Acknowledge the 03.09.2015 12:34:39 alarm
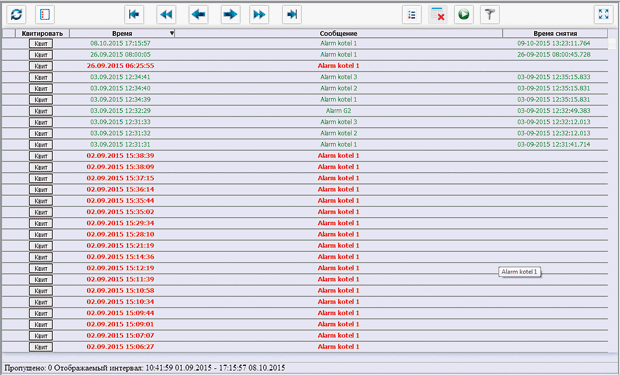The width and height of the screenshot is (620, 375). click(41, 100)
